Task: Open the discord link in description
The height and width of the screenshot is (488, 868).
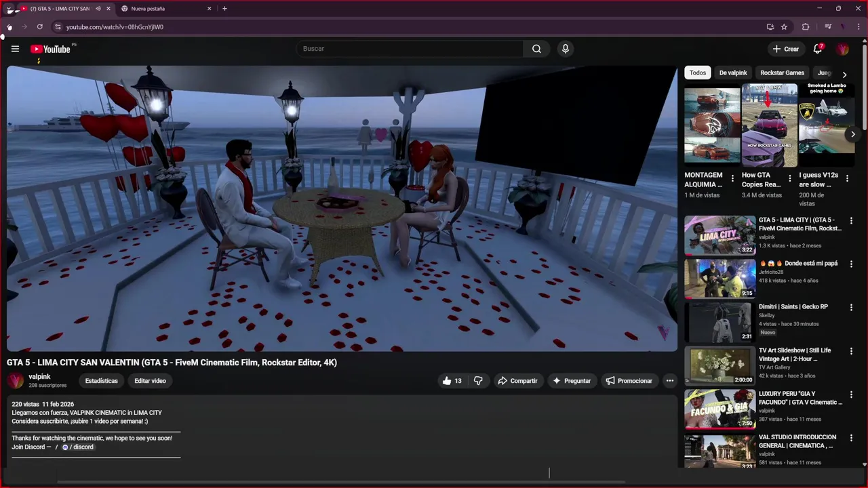Action: [x=78, y=447]
